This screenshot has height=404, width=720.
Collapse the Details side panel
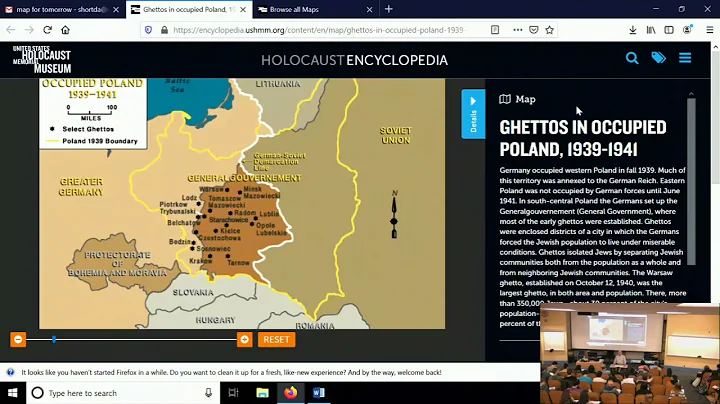(x=473, y=114)
